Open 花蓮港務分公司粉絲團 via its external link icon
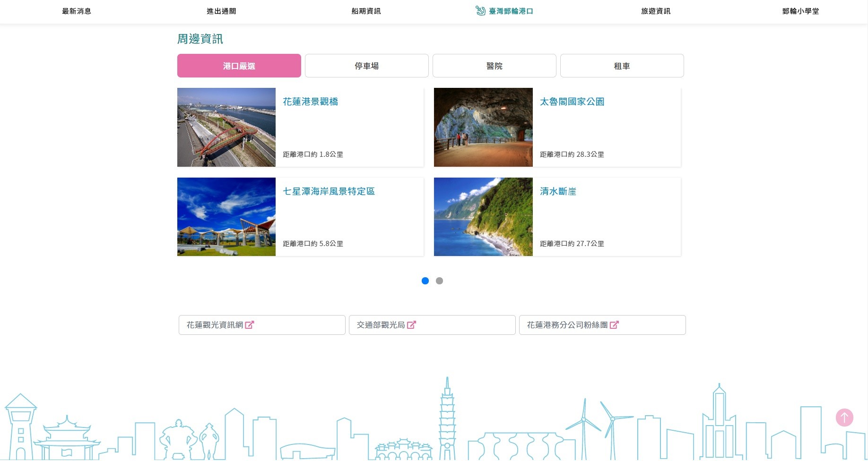The image size is (868, 461). point(615,324)
